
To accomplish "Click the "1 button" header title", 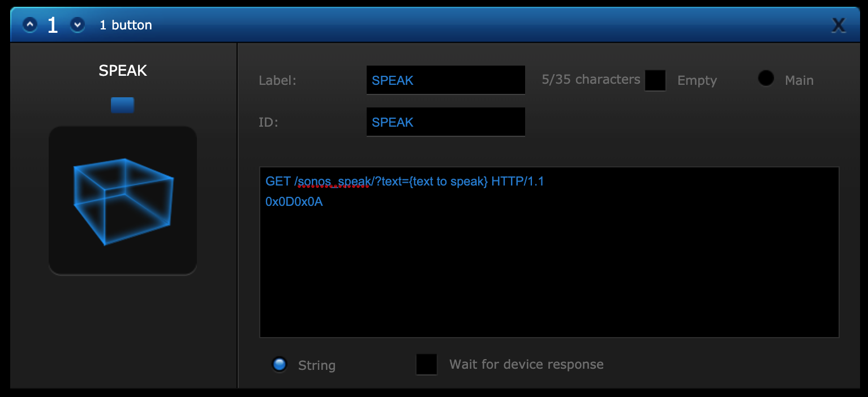I will pyautogui.click(x=126, y=25).
